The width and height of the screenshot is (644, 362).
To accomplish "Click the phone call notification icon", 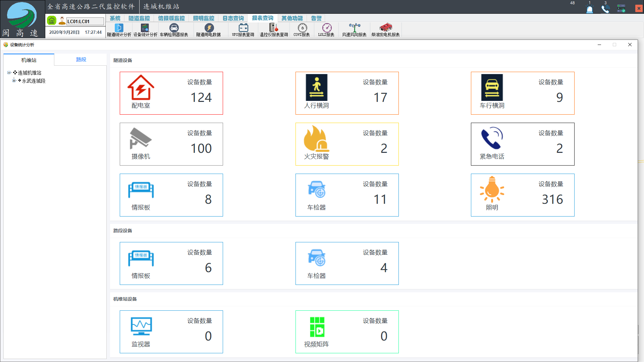I will [x=605, y=9].
